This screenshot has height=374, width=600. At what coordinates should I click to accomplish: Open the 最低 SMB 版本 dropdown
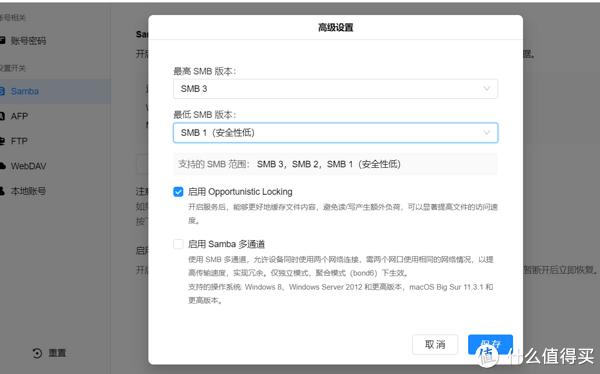click(x=335, y=133)
